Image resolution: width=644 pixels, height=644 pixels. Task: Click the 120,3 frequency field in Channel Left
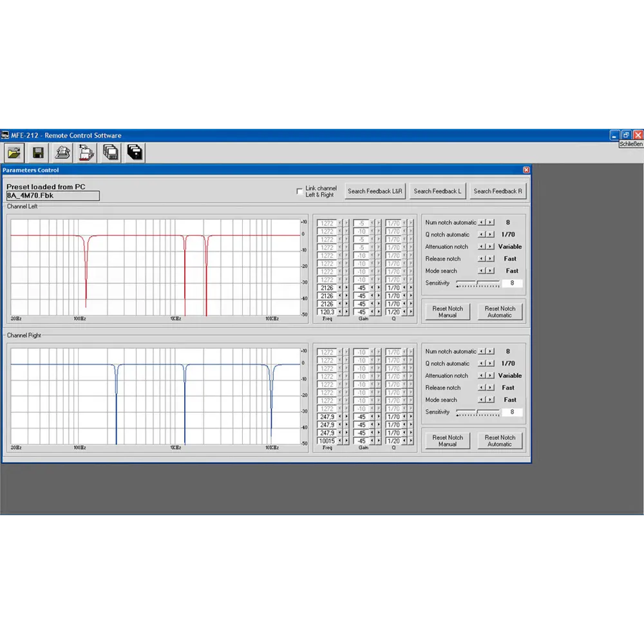coord(327,312)
